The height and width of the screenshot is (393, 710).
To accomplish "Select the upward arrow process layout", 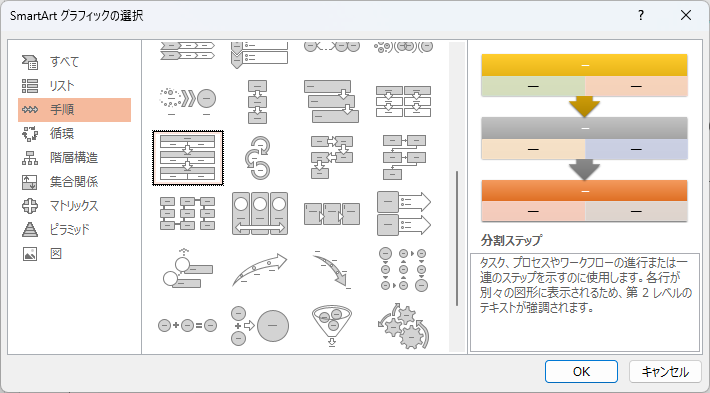I will (259, 269).
